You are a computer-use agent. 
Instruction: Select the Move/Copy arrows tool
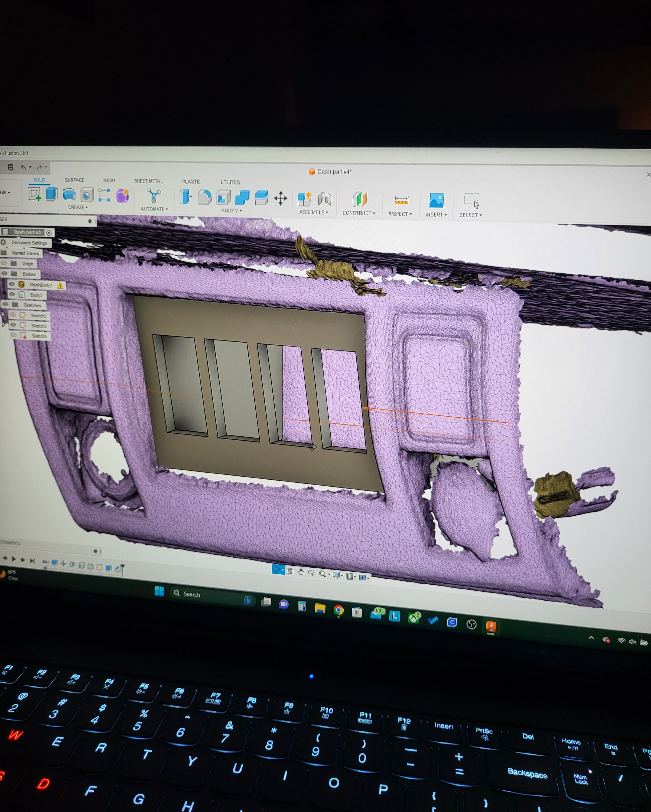point(280,198)
